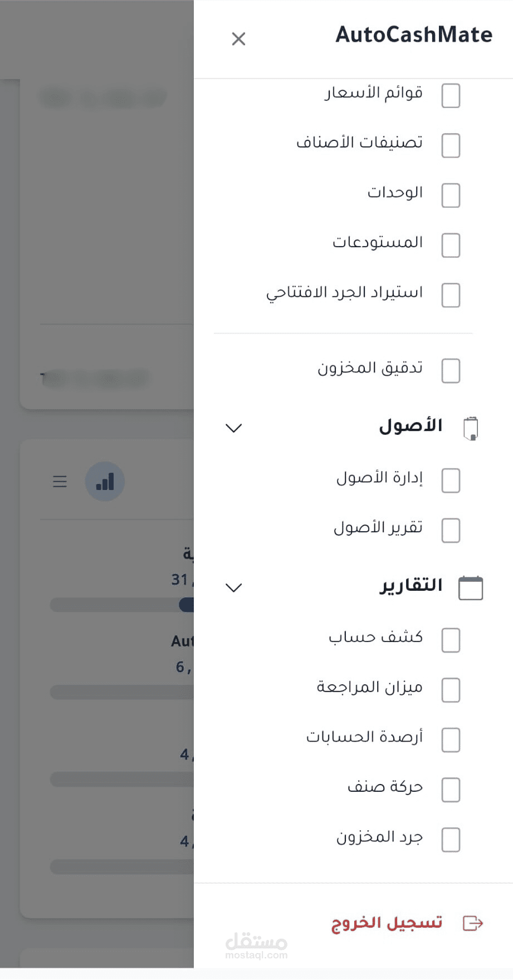Tick the checkbox for قوائم الأسعار

point(451,96)
